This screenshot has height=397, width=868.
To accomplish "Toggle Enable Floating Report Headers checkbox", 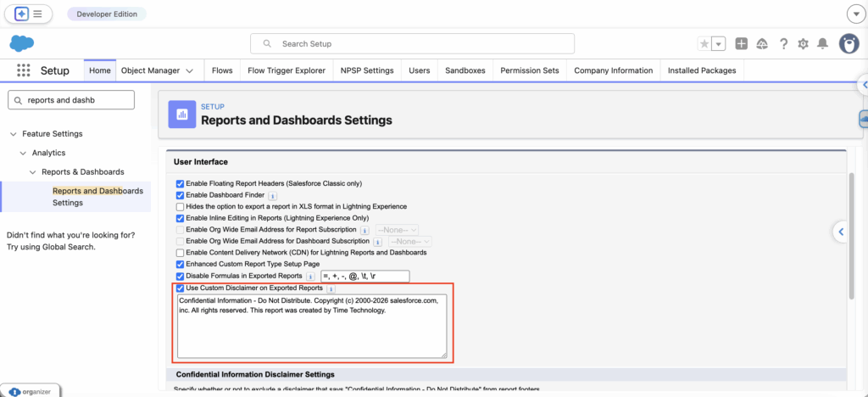I will tap(180, 183).
